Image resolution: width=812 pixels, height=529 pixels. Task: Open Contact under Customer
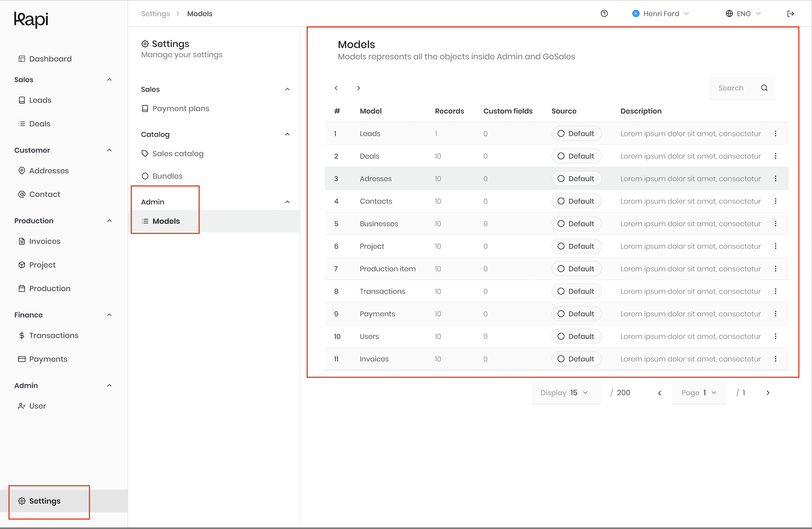(x=39, y=194)
